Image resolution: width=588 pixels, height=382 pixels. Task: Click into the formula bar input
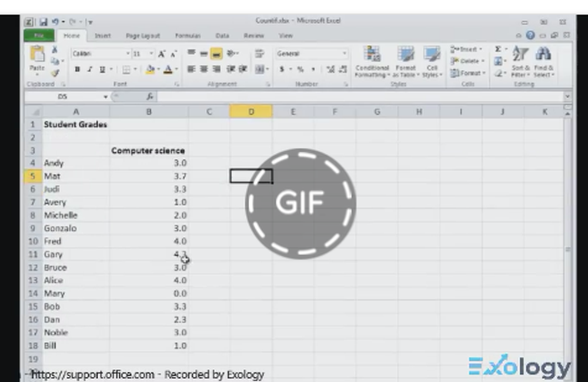point(360,97)
